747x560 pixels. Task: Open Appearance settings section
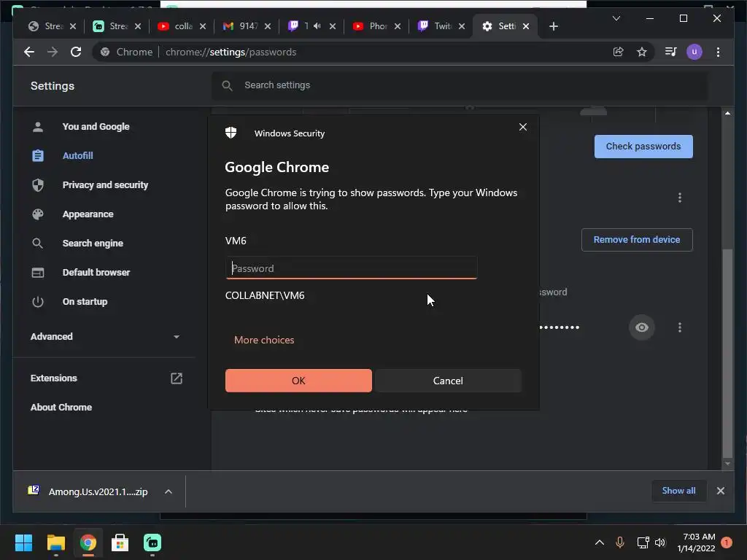point(88,214)
